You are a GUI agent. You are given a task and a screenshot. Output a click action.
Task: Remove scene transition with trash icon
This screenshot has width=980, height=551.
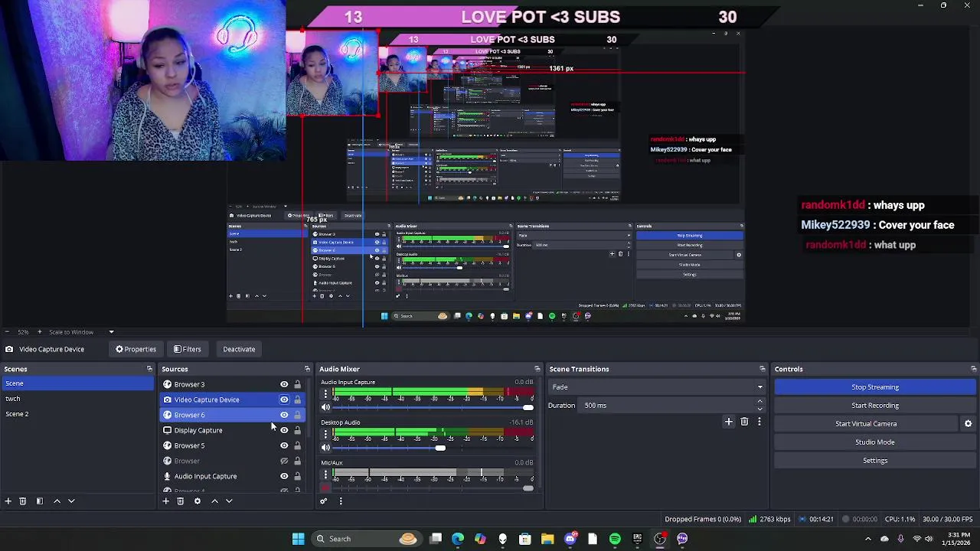point(744,422)
